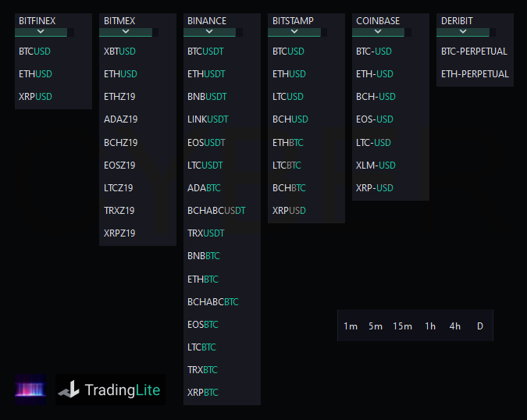Toggle the Coinbase dropdown chevron
Image resolution: width=527 pixels, height=420 pixels.
378,32
